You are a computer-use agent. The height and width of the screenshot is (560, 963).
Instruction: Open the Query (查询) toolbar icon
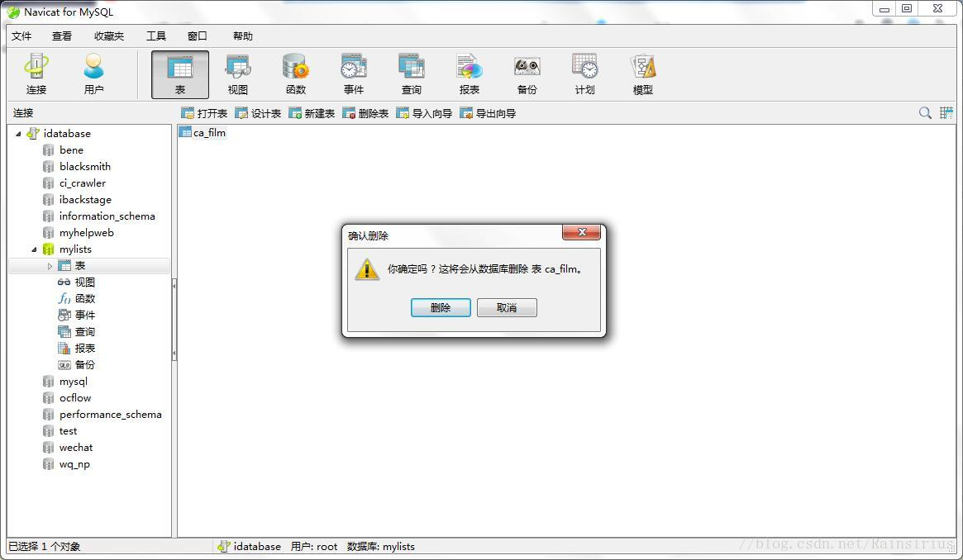click(412, 74)
